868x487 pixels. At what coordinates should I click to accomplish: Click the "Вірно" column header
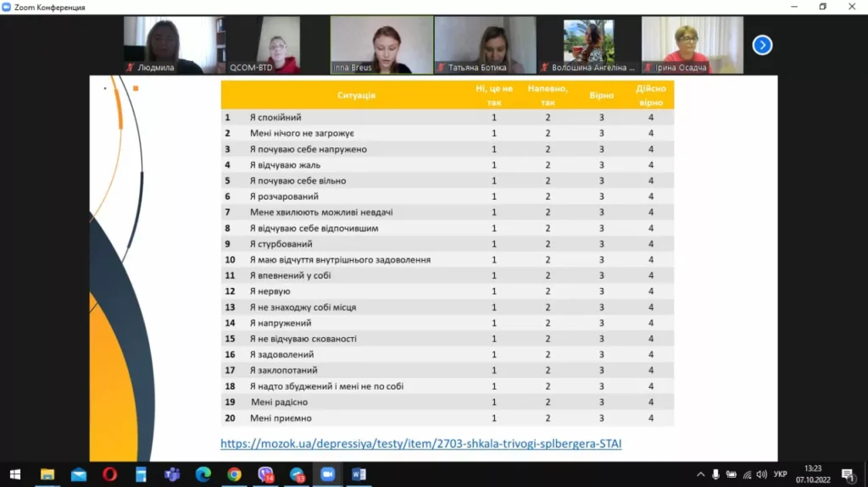point(601,95)
